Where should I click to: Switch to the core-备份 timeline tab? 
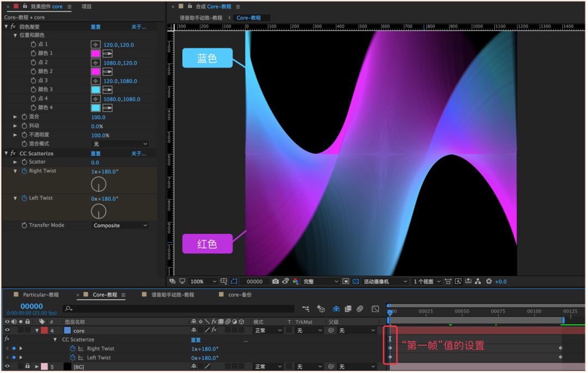(x=240, y=295)
